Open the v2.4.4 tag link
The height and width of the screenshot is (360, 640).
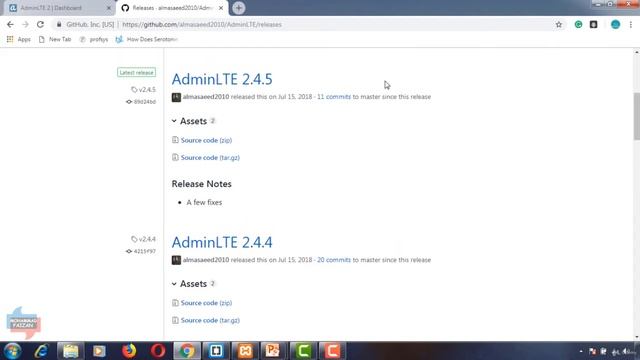click(143, 239)
